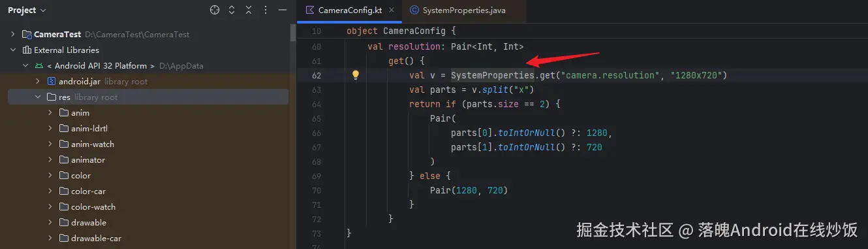The height and width of the screenshot is (249, 868).
Task: Select the anim-ldrtl folder name
Action: point(89,128)
